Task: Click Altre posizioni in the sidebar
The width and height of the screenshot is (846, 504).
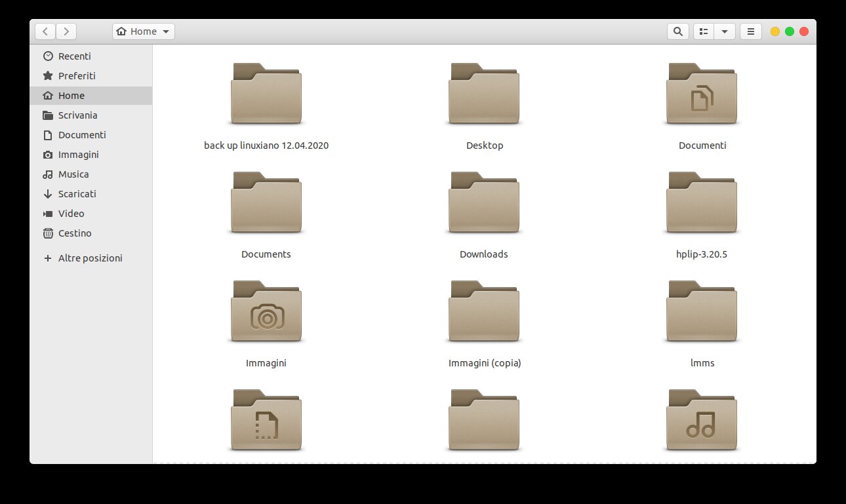Action: point(90,258)
